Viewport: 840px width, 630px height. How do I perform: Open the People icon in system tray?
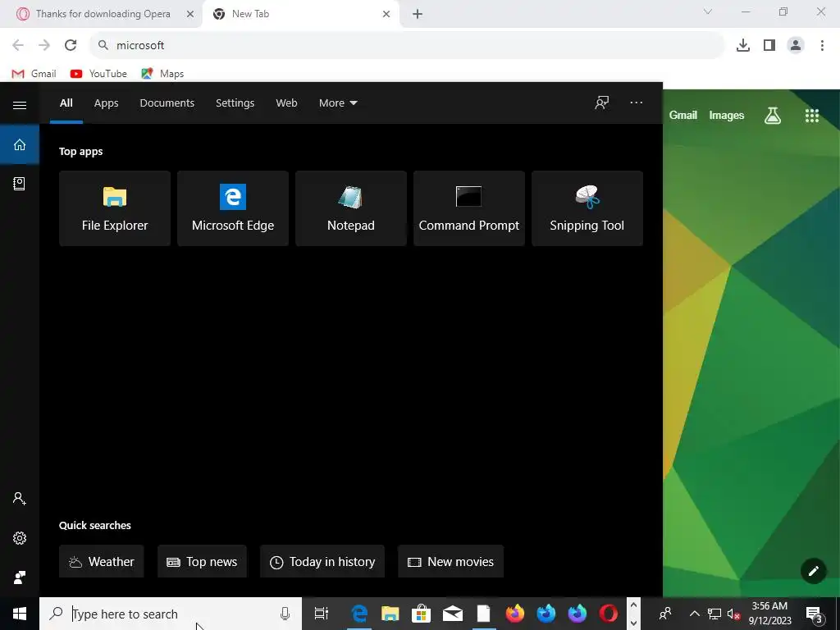pos(664,614)
